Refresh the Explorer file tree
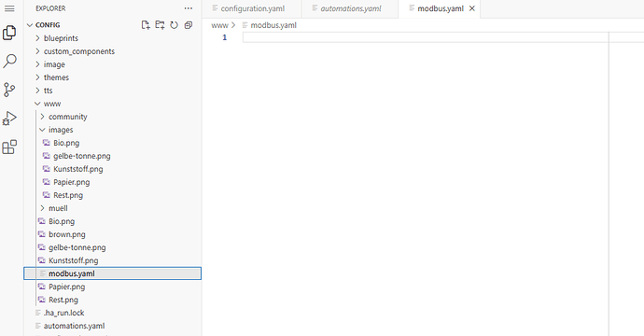Image resolution: width=644 pixels, height=336 pixels. point(175,25)
